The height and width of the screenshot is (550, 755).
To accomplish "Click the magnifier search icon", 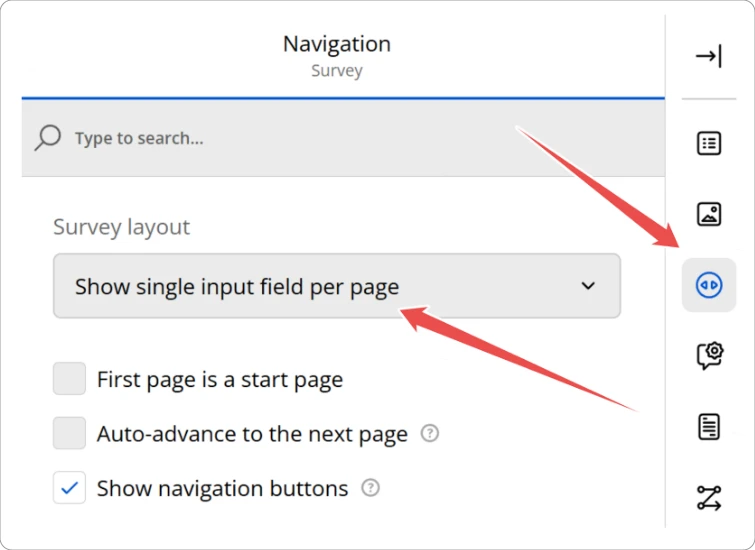I will [x=47, y=138].
